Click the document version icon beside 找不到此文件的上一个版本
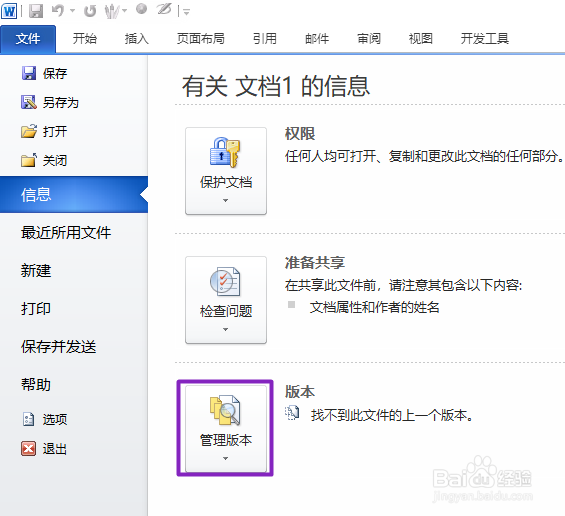Viewport: 565px width, 516px height. (x=292, y=413)
